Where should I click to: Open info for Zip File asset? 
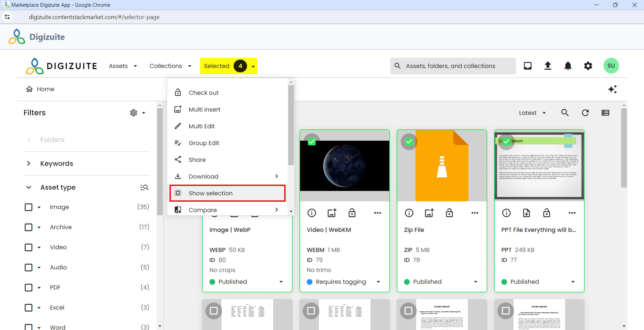point(409,213)
